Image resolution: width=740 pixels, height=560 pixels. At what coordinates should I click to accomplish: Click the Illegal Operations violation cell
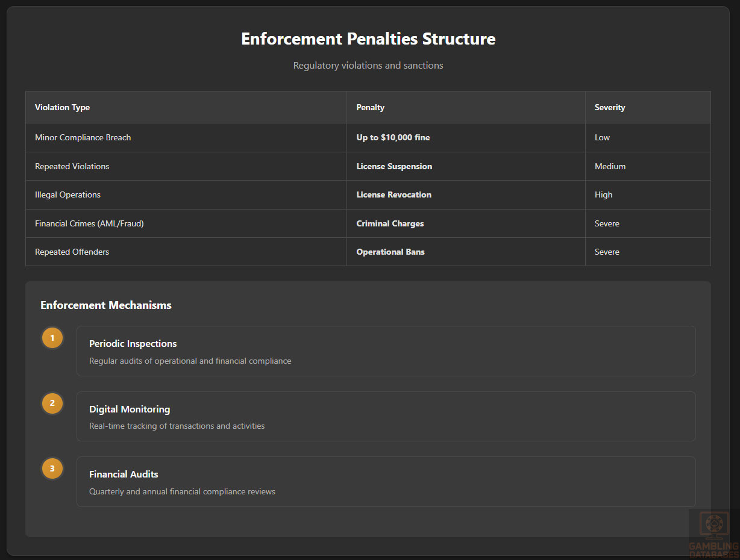tap(67, 194)
